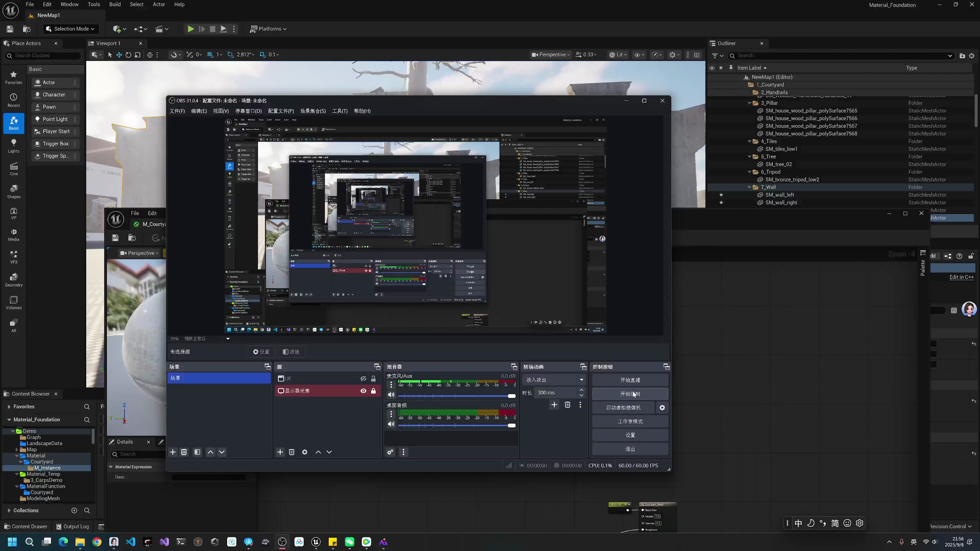Expand the Favorites section in Content Browser
The width and height of the screenshot is (980, 551).
[9, 407]
